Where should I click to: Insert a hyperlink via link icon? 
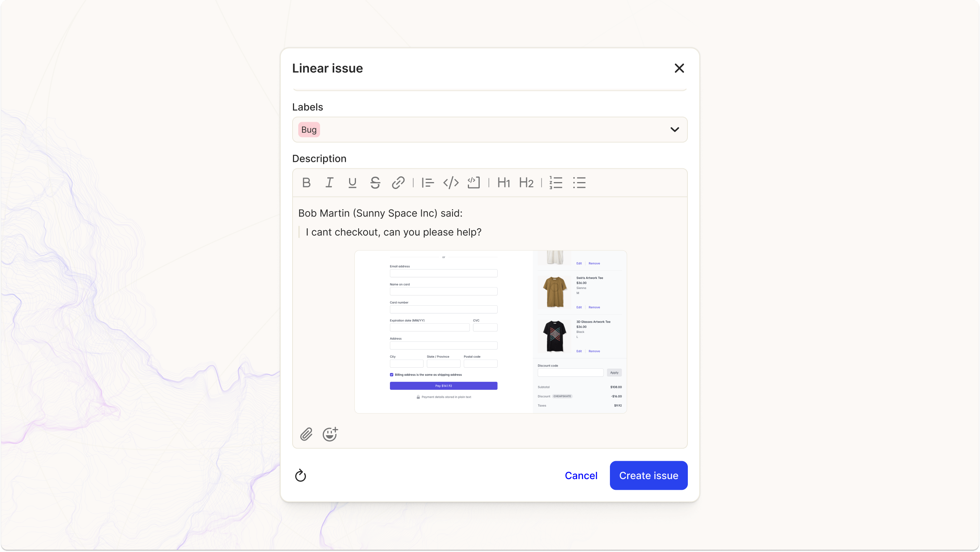pos(398,183)
